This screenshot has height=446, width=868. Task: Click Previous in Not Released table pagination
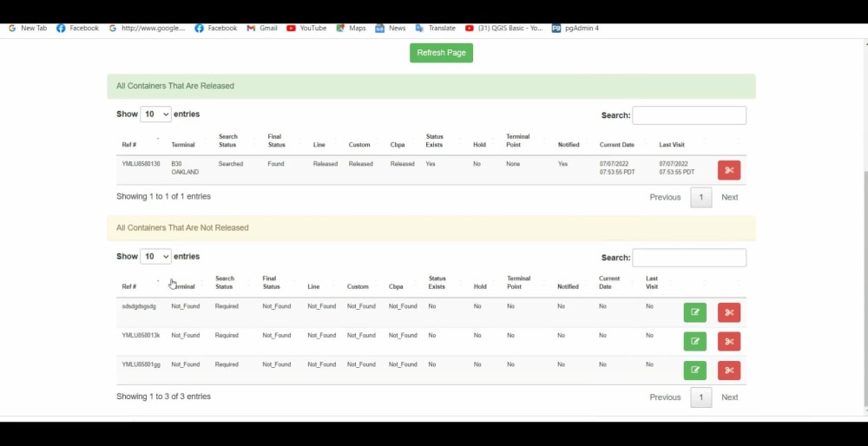(665, 397)
